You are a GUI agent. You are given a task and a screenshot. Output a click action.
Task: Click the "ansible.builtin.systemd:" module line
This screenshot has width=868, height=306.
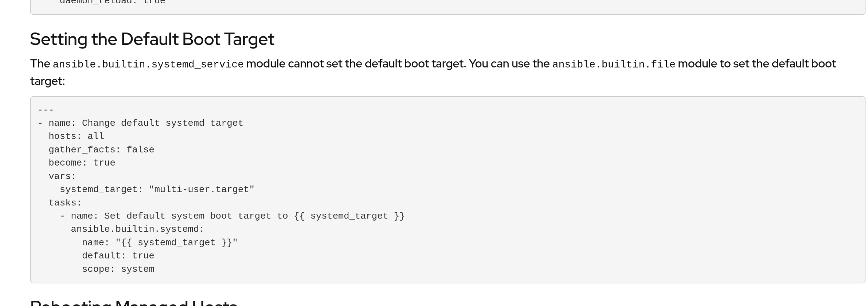point(137,229)
